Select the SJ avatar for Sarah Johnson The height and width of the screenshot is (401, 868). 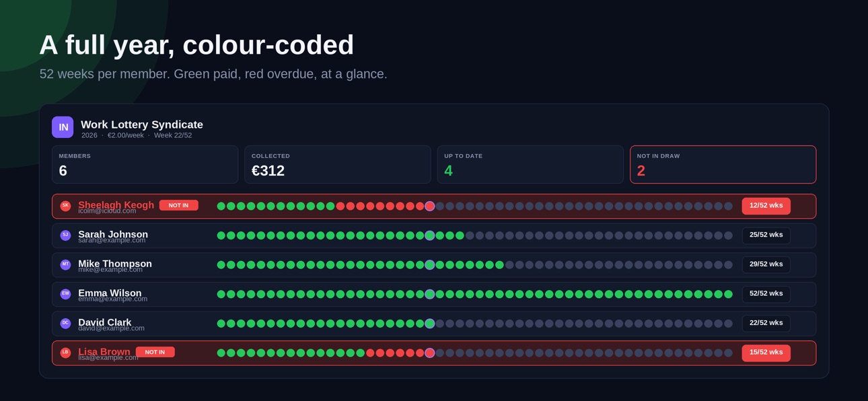(x=65, y=235)
